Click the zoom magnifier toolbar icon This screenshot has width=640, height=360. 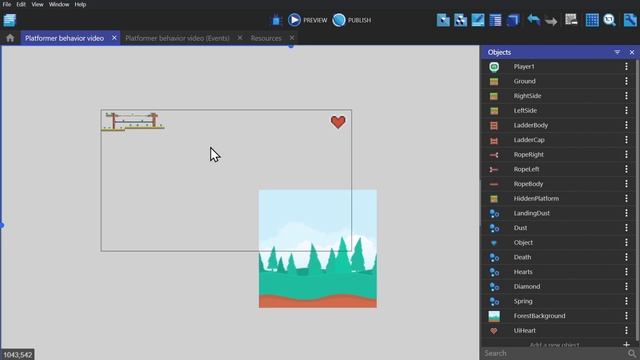click(x=609, y=20)
